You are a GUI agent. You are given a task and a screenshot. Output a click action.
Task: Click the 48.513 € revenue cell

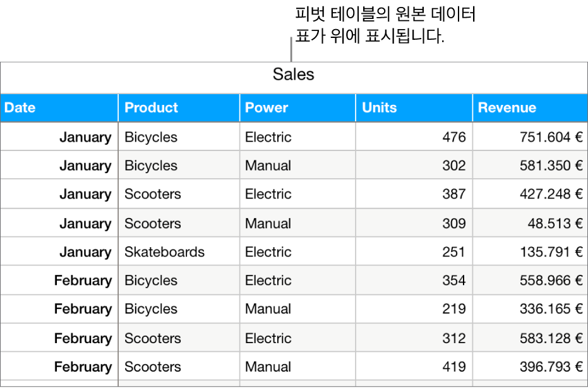[555, 224]
